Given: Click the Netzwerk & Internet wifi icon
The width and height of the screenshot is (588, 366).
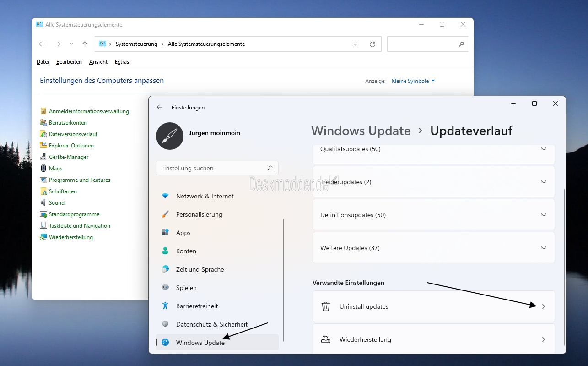Looking at the screenshot, I should click(x=165, y=196).
